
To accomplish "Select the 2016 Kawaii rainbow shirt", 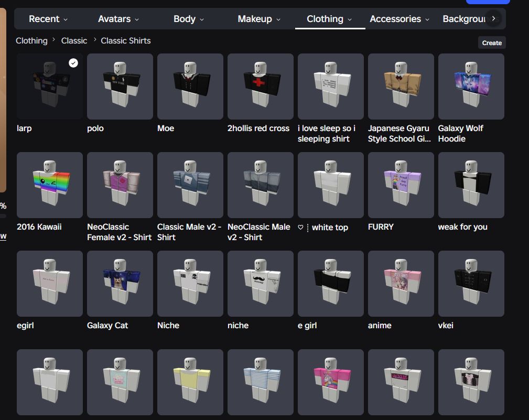I will click(x=50, y=185).
